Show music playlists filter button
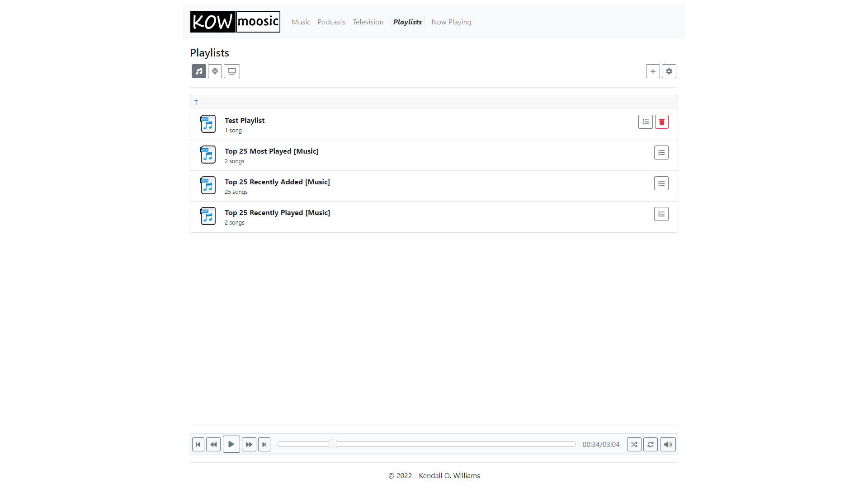 click(x=199, y=71)
